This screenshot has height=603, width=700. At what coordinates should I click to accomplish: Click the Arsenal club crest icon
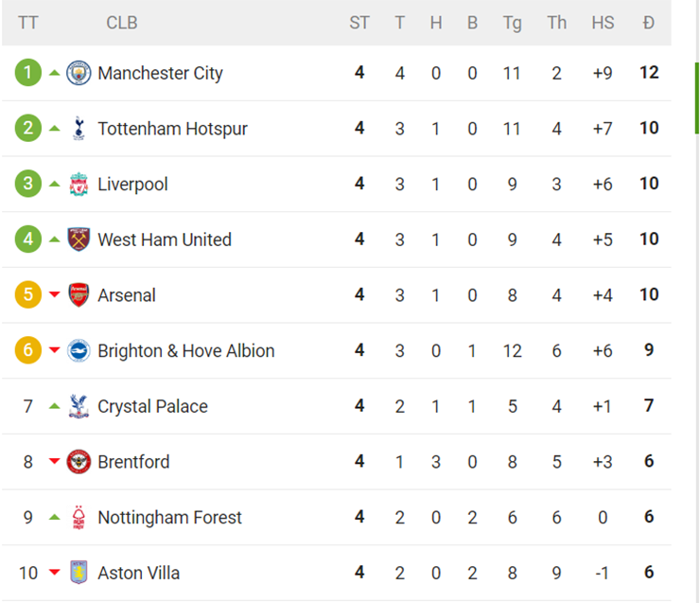point(79,295)
